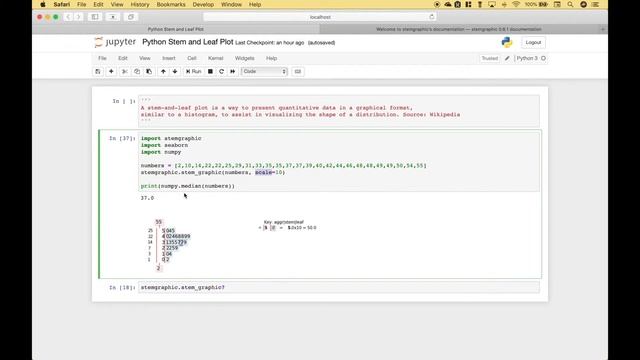The width and height of the screenshot is (640, 360).
Task: Open Jupyter Kernel menu
Action: click(x=216, y=58)
